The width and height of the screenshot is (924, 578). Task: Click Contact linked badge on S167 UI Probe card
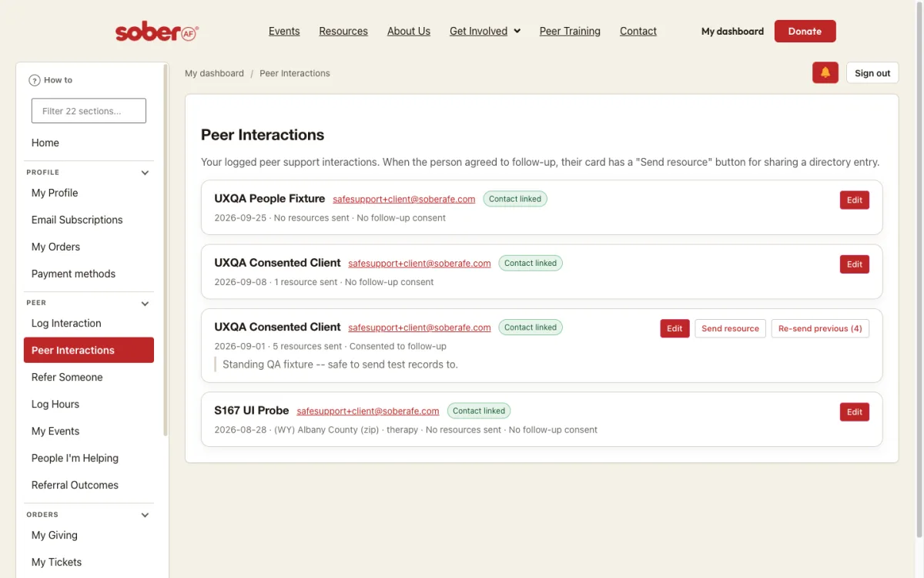[479, 411]
